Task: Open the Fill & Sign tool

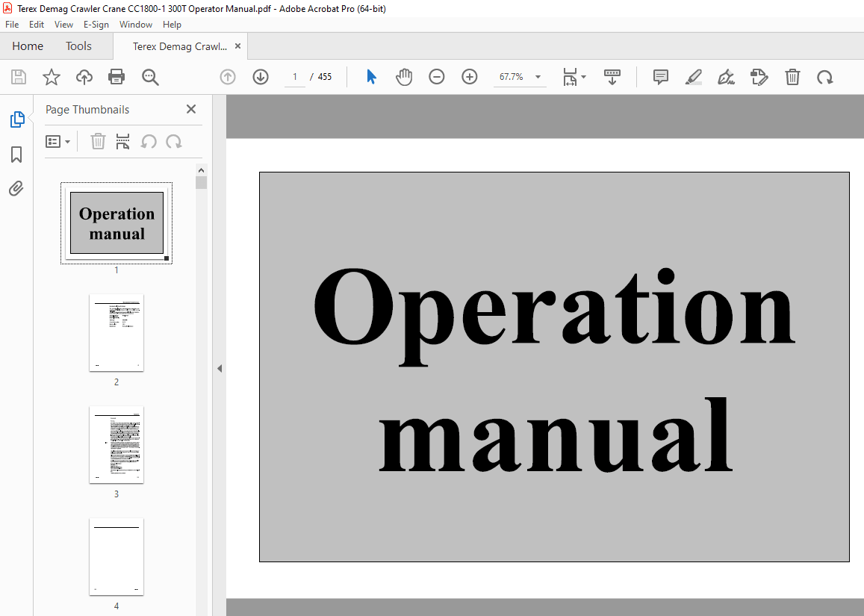Action: coord(725,77)
